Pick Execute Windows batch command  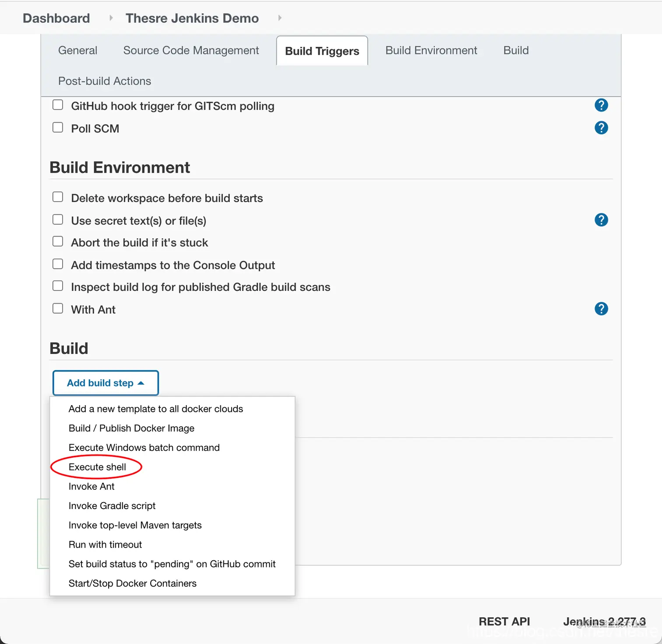pos(172,447)
